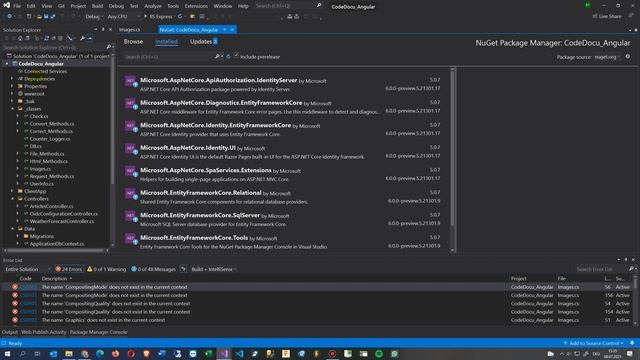Viewport: 640px width, 360px height.
Task: Click the Search Solution Explorer field
Action: (53, 47)
